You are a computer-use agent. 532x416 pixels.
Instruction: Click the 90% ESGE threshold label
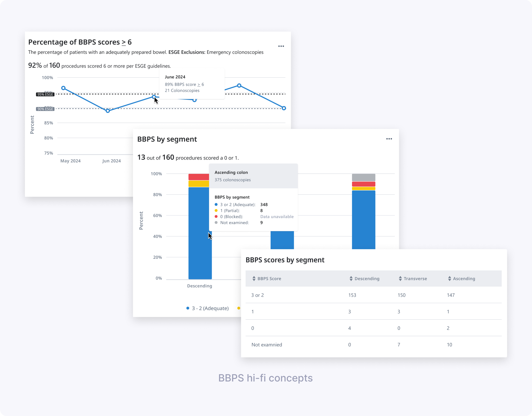(45, 109)
